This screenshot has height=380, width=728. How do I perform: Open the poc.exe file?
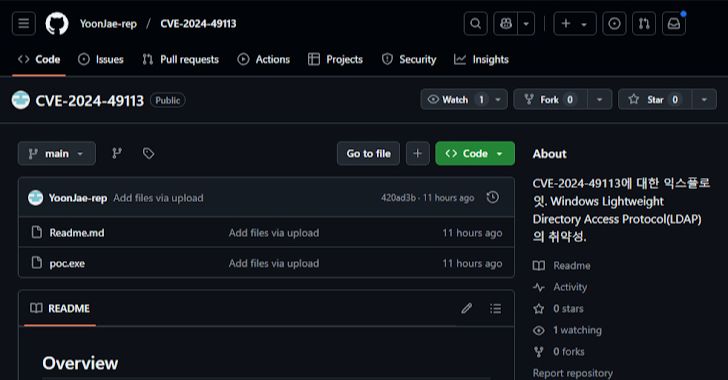pyautogui.click(x=67, y=263)
